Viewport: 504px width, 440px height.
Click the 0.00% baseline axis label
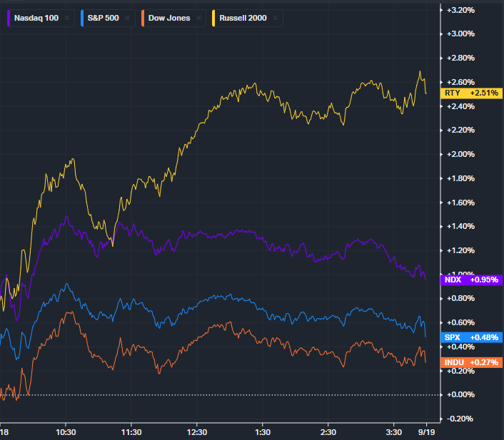coord(460,394)
